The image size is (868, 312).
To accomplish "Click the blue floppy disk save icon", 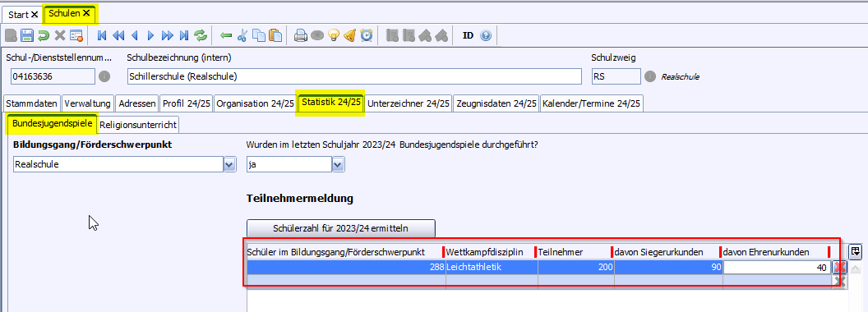I will pyautogui.click(x=27, y=36).
